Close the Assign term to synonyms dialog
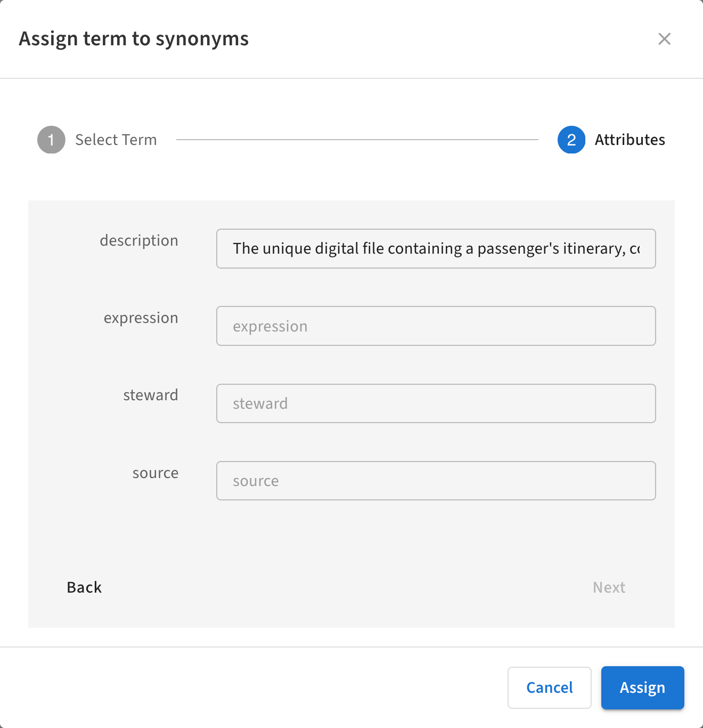The image size is (703, 728). pyautogui.click(x=664, y=39)
